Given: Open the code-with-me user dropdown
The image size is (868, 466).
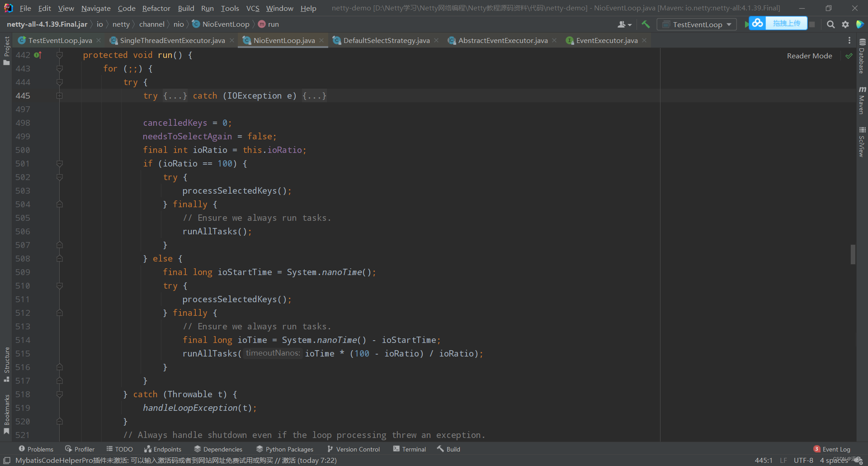Looking at the screenshot, I should click(x=624, y=24).
